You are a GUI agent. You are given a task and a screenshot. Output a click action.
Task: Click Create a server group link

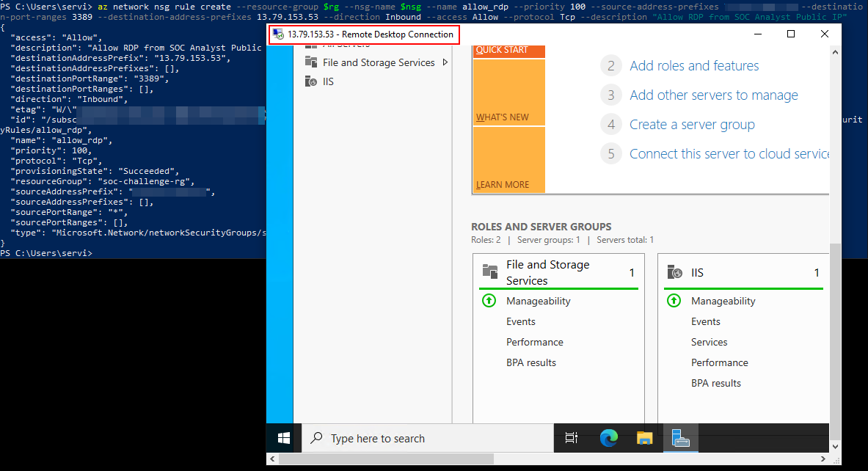tap(692, 125)
